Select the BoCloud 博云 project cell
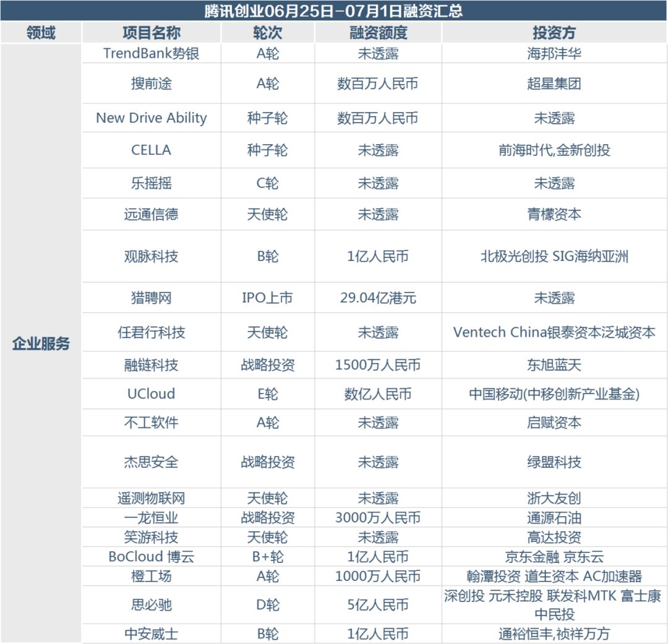Screen dimensions: 668x644 pyautogui.click(x=152, y=557)
